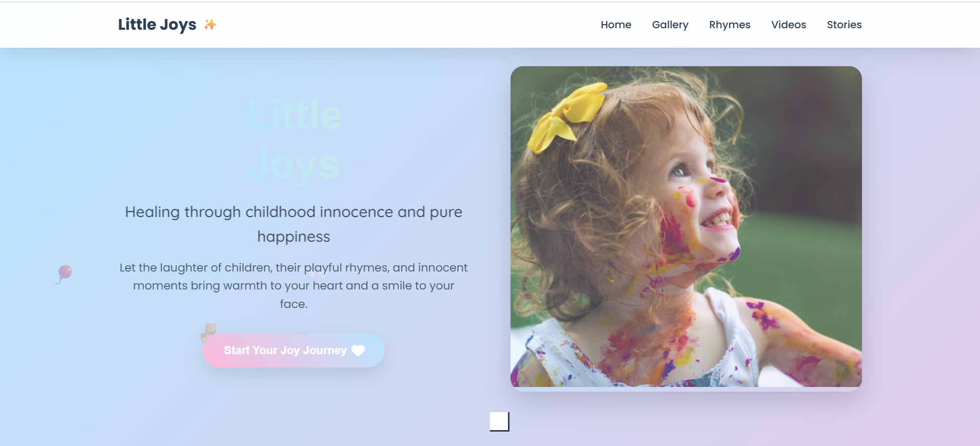Image resolution: width=980 pixels, height=446 pixels.
Task: Open the Rhymes section
Action: point(730,25)
